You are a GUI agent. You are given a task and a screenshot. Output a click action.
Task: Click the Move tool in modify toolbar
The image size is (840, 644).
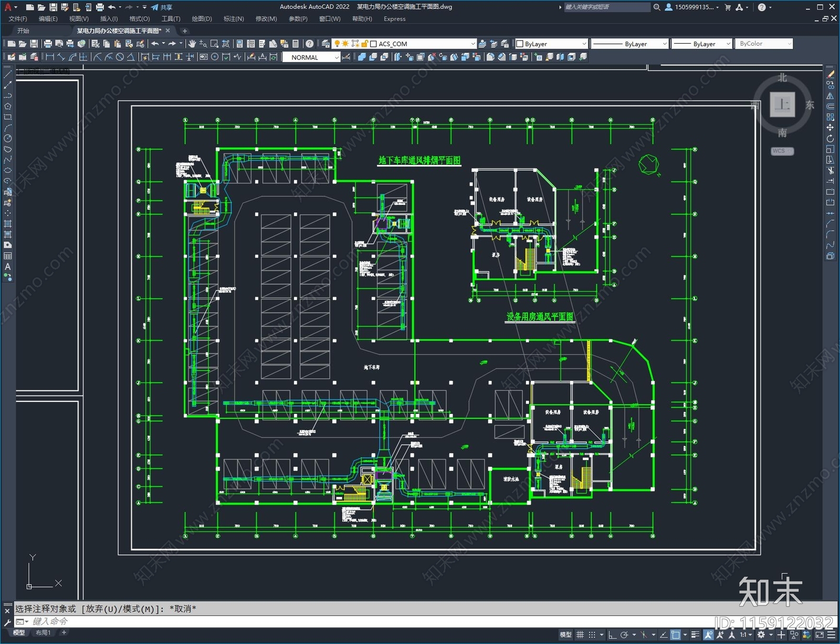pos(830,128)
